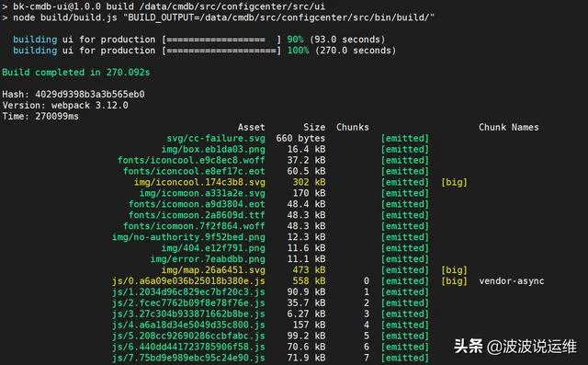The width and height of the screenshot is (588, 365).
Task: Click the '100%' progress percentage
Action: point(298,51)
